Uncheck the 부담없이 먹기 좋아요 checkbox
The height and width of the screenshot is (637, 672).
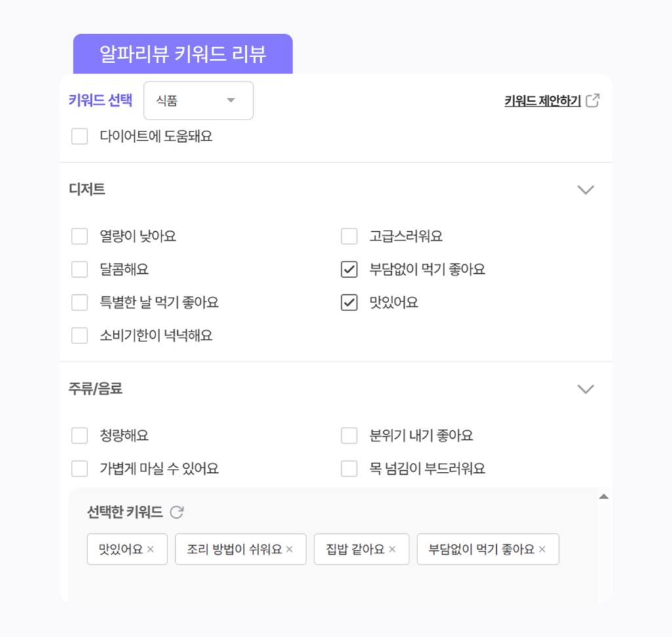pos(349,269)
